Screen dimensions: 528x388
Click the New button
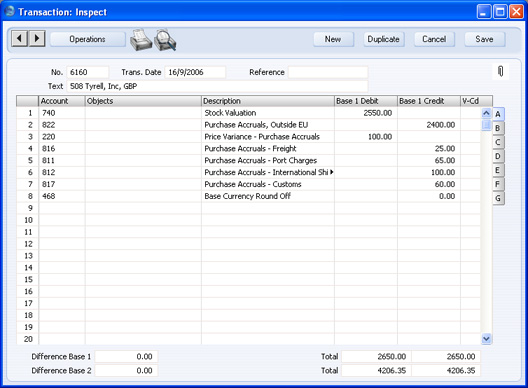pyautogui.click(x=333, y=39)
